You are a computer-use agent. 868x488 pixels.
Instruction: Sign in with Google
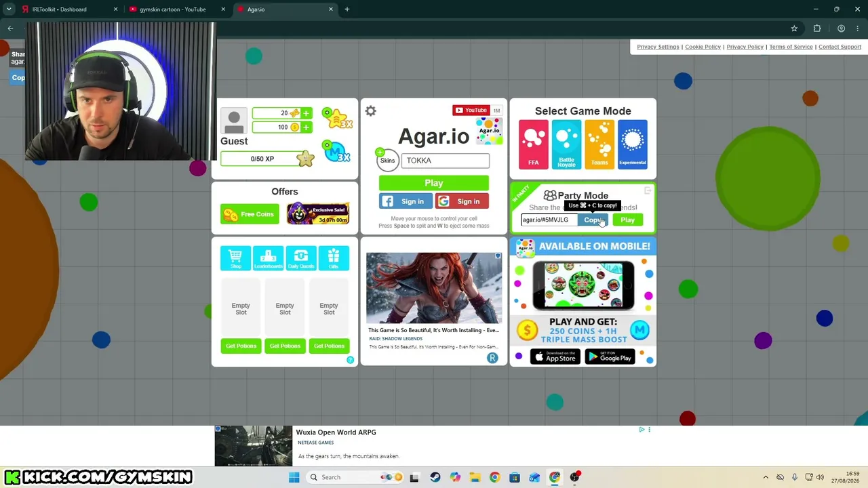tap(462, 201)
